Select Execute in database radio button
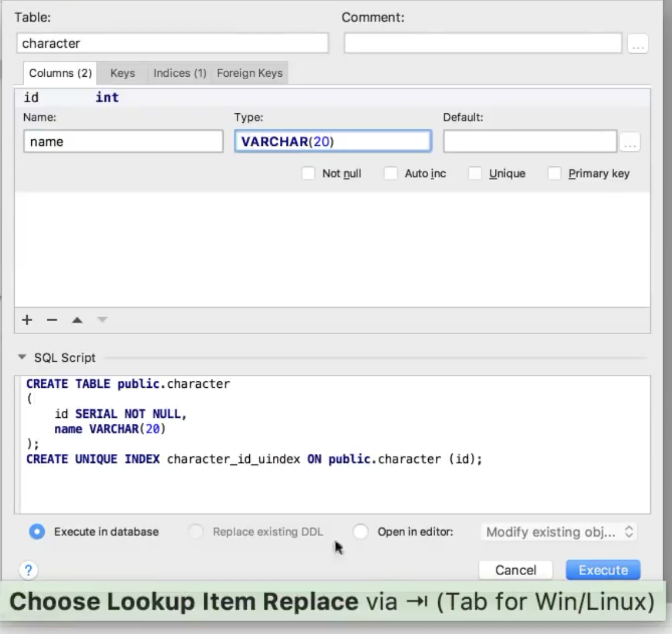This screenshot has width=672, height=634. (37, 532)
